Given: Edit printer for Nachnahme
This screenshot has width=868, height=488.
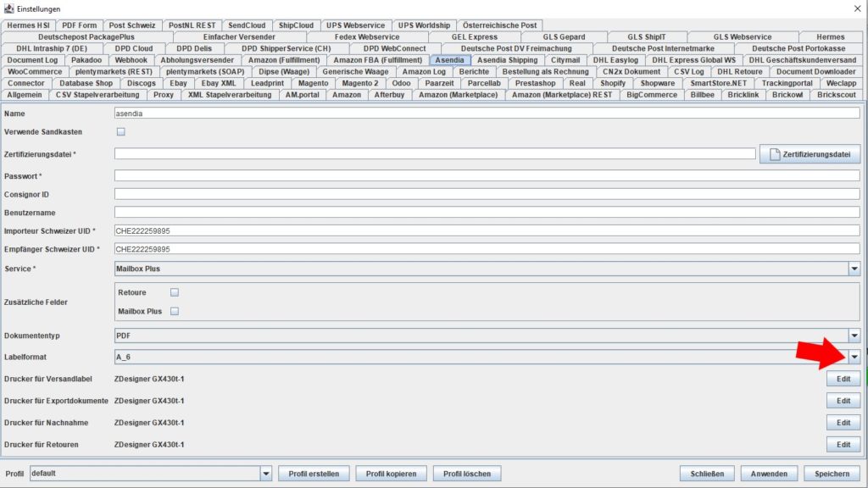Looking at the screenshot, I should click(843, 423).
